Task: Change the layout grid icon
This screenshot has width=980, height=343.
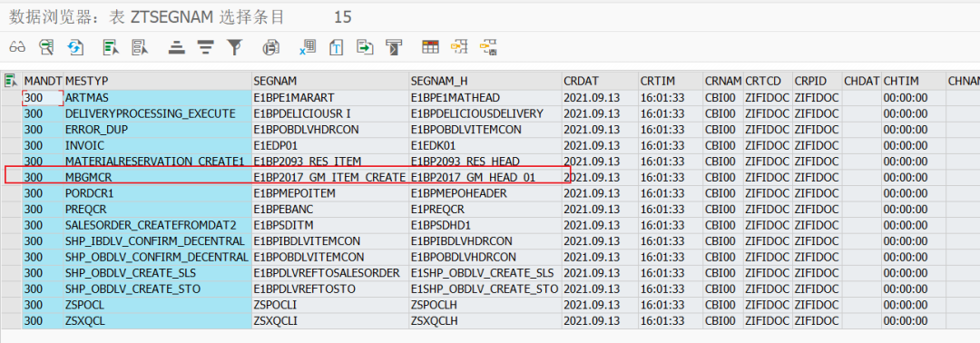Action: coord(430,47)
